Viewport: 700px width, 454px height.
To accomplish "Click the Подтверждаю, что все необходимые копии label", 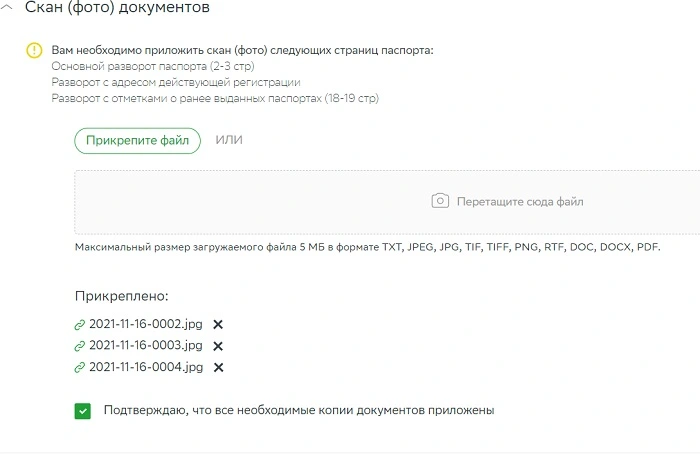I will point(299,410).
